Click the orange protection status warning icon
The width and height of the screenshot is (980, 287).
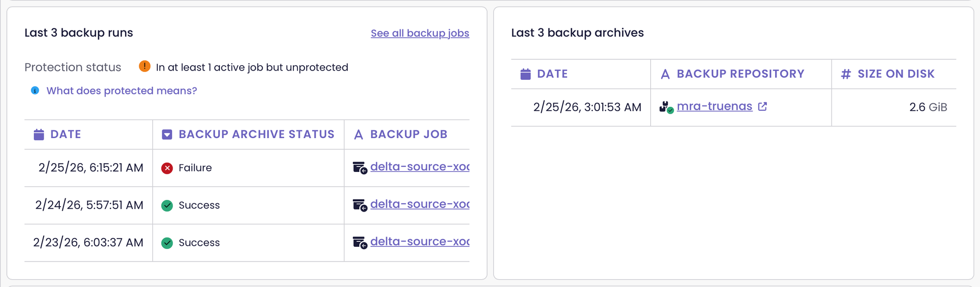pyautogui.click(x=145, y=66)
